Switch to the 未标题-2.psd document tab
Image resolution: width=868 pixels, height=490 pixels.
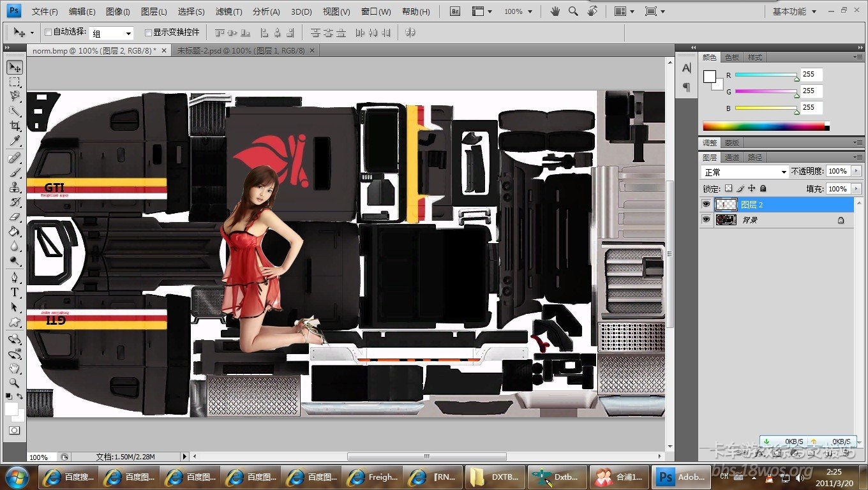coord(241,50)
